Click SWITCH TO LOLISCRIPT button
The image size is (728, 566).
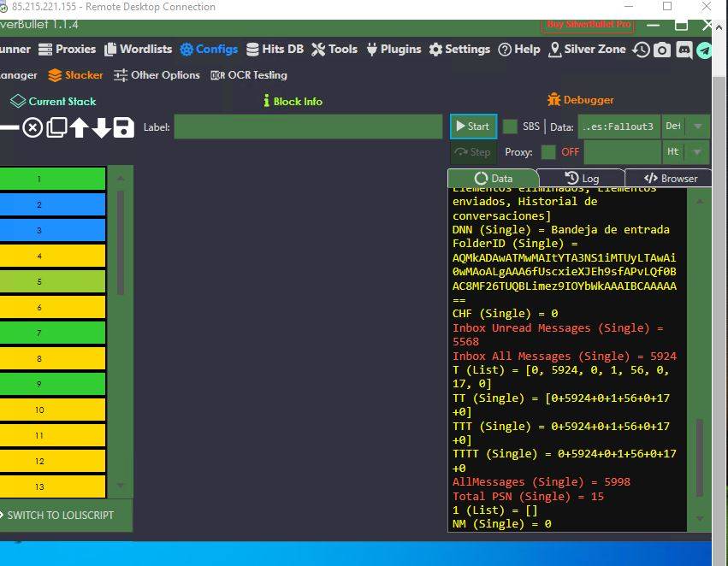tap(60, 516)
